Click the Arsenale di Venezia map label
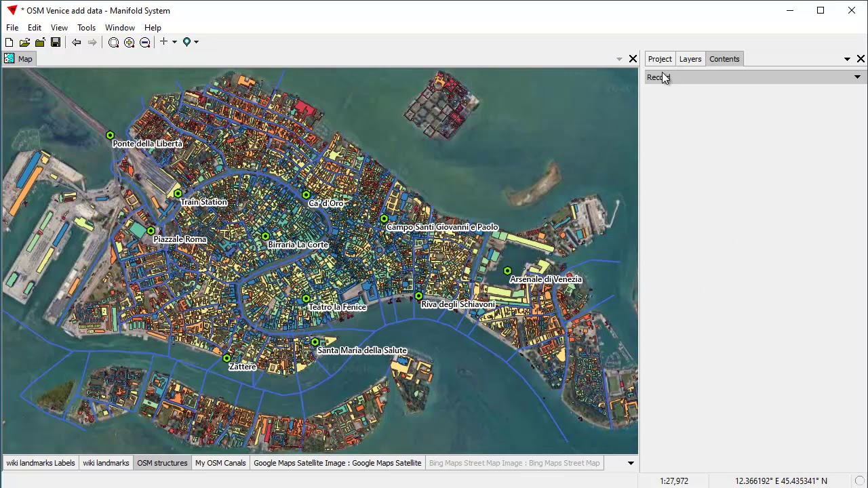 coord(546,279)
